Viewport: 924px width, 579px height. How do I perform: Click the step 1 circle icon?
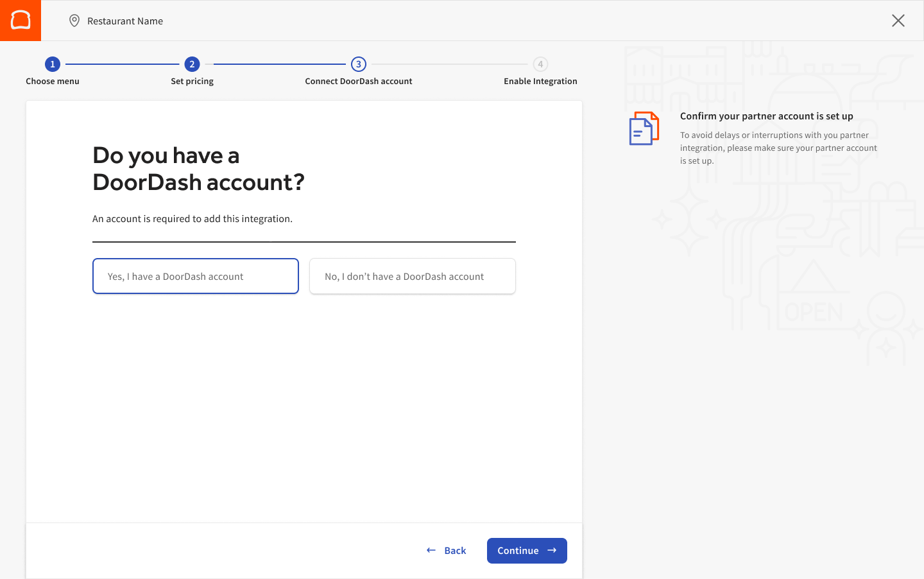point(52,64)
